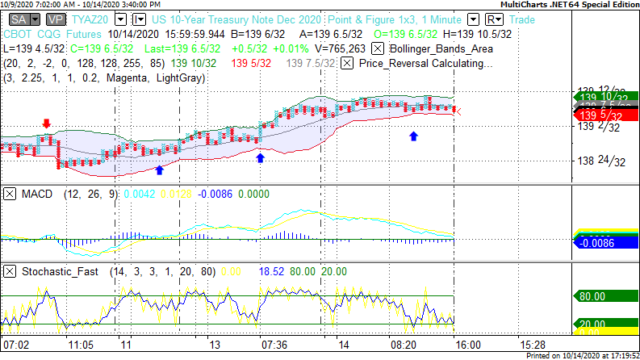
Task: Click the stochastic value 18.52
Action: click(271, 272)
